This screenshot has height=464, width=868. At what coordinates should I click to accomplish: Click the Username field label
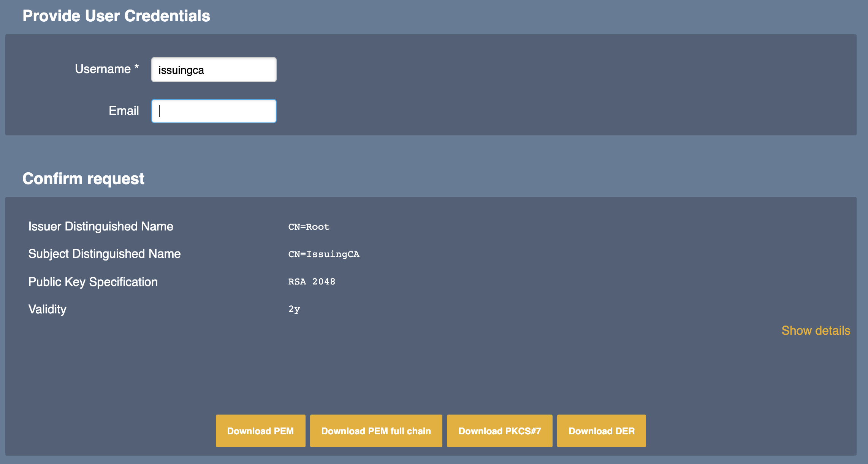pyautogui.click(x=103, y=69)
